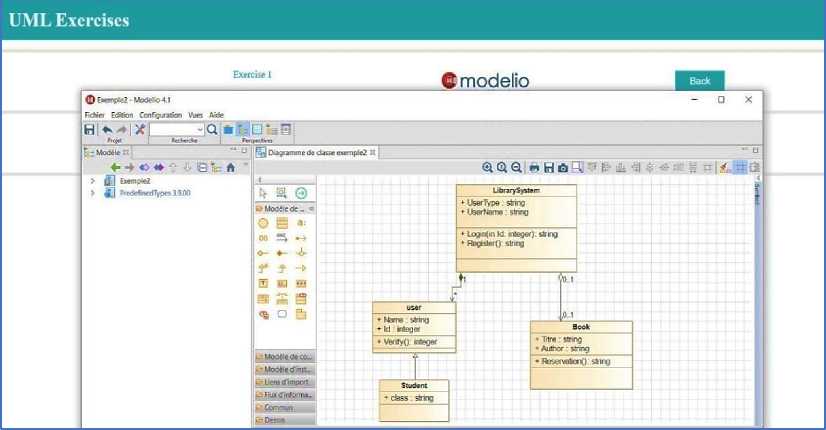Toggle the diagram grid display
The height and width of the screenshot is (430, 826).
tap(740, 168)
